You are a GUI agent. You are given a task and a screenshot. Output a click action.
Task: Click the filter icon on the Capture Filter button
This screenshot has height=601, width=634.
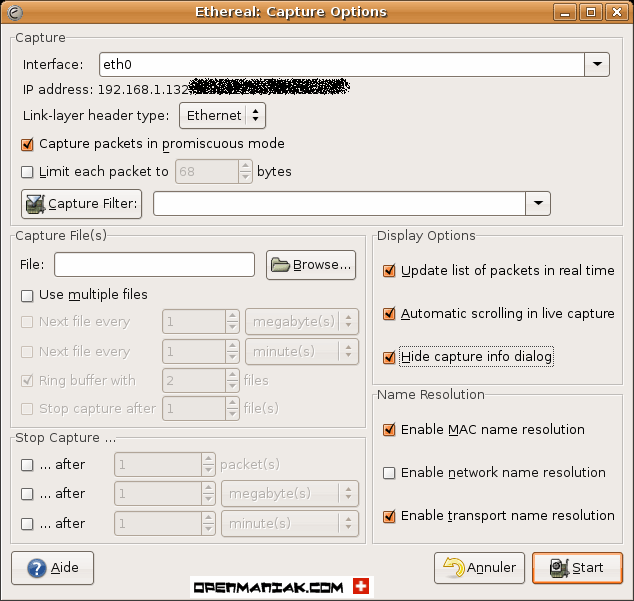pyautogui.click(x=35, y=204)
